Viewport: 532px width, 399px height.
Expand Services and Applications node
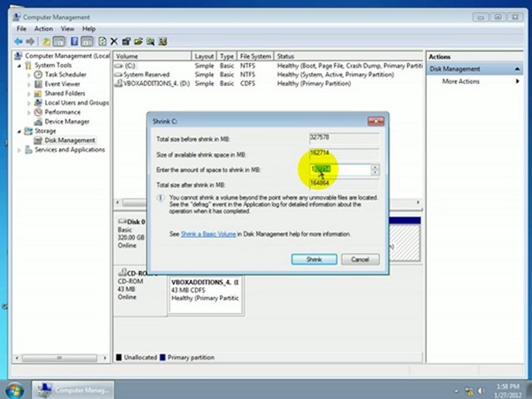pos(19,150)
